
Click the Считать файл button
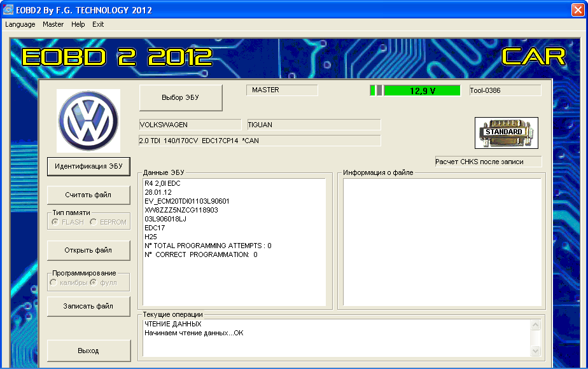88,195
